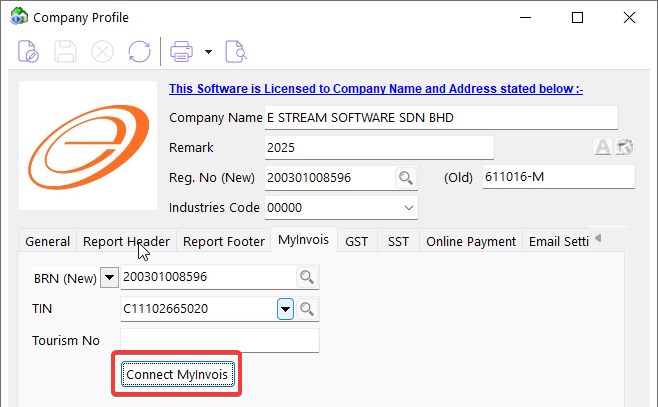The width and height of the screenshot is (658, 407).
Task: Open the BRN (New) type dropdown
Action: coord(109,277)
